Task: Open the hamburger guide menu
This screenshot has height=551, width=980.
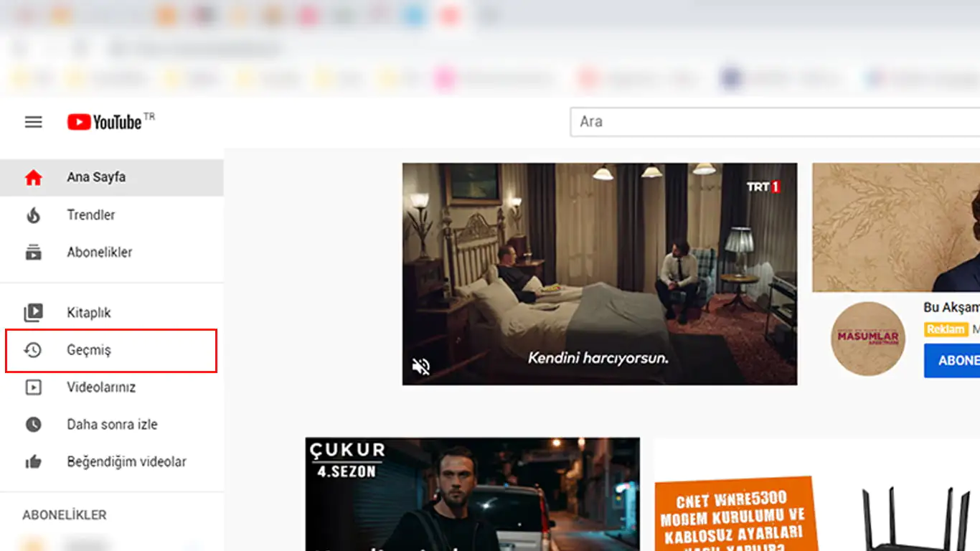Action: pyautogui.click(x=34, y=122)
